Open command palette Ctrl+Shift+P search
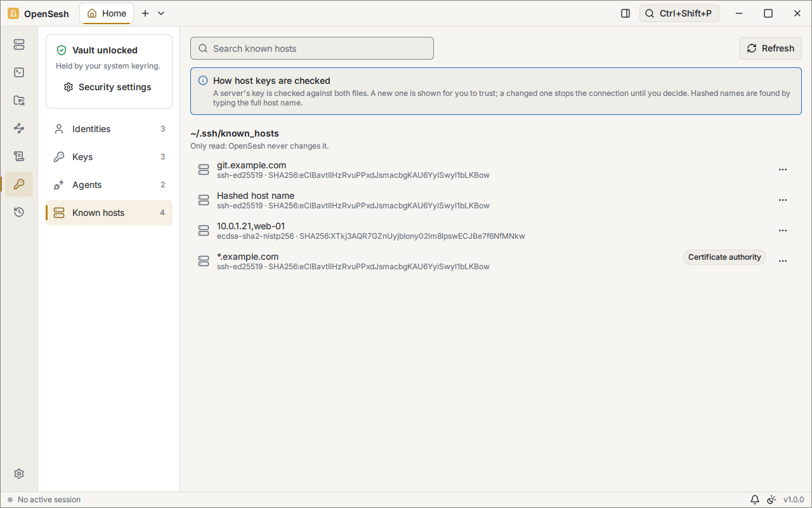The height and width of the screenshot is (508, 812). [679, 13]
